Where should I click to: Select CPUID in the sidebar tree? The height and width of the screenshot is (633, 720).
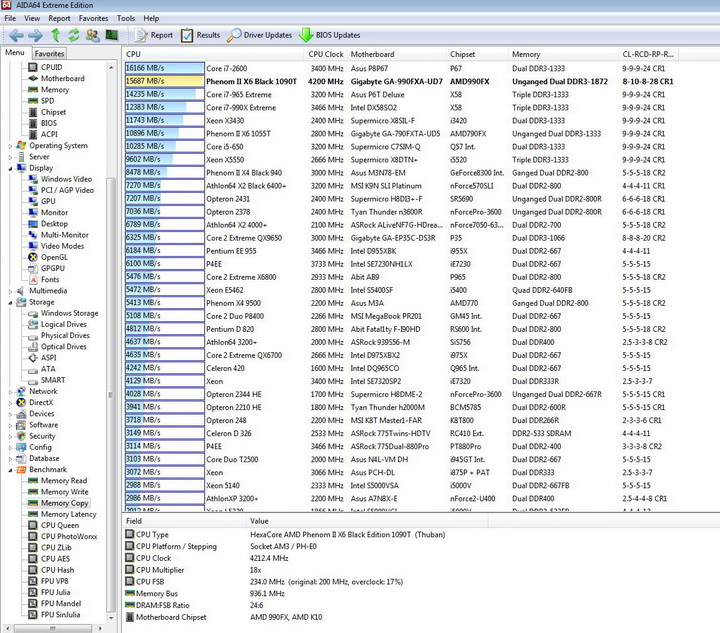coord(51,67)
